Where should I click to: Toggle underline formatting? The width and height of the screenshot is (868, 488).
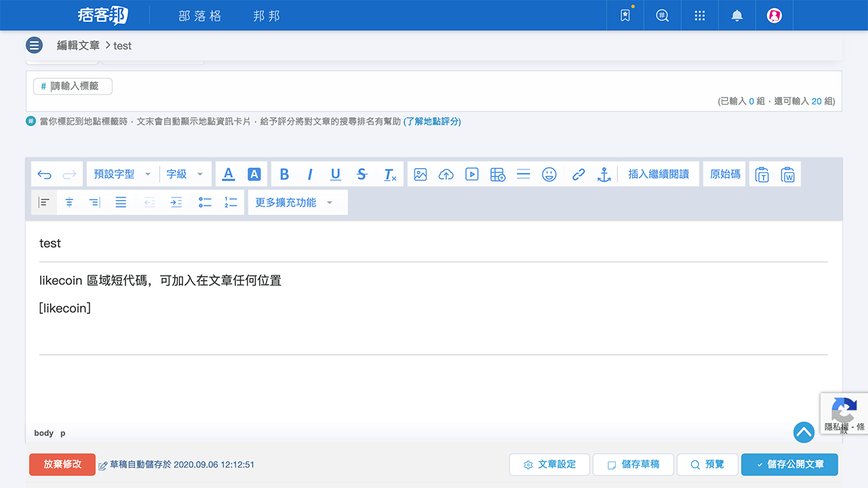(x=335, y=174)
